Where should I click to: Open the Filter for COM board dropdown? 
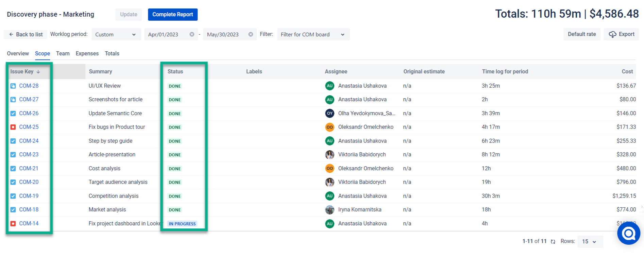[x=313, y=34]
